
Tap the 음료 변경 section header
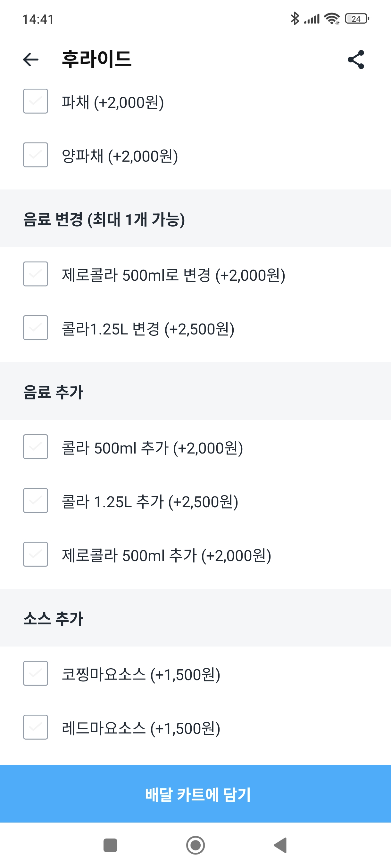[x=104, y=219]
